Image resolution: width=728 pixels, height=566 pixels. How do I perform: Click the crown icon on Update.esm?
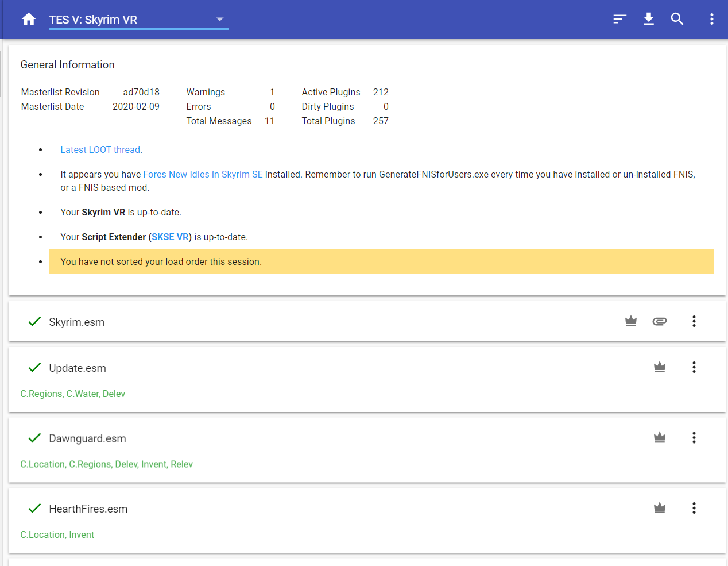coord(660,367)
